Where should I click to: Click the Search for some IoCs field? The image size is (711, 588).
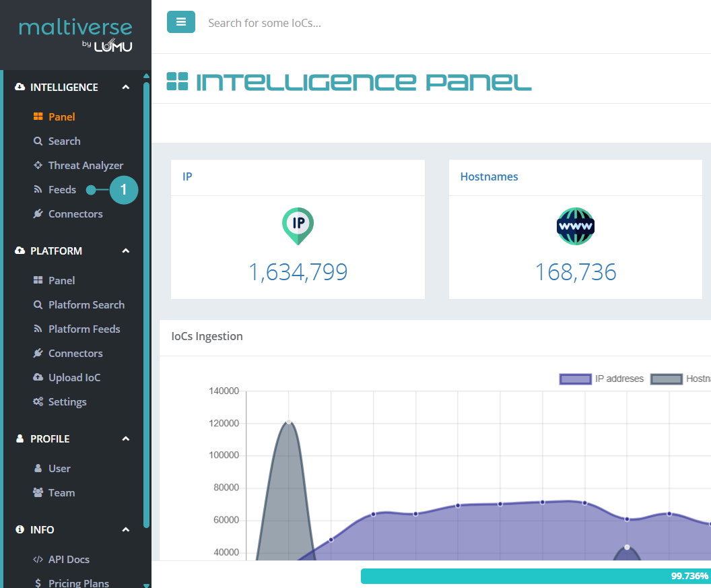click(404, 23)
